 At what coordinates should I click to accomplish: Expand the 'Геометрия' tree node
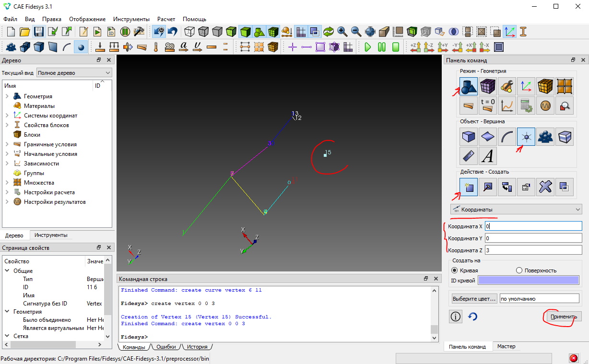(x=7, y=96)
